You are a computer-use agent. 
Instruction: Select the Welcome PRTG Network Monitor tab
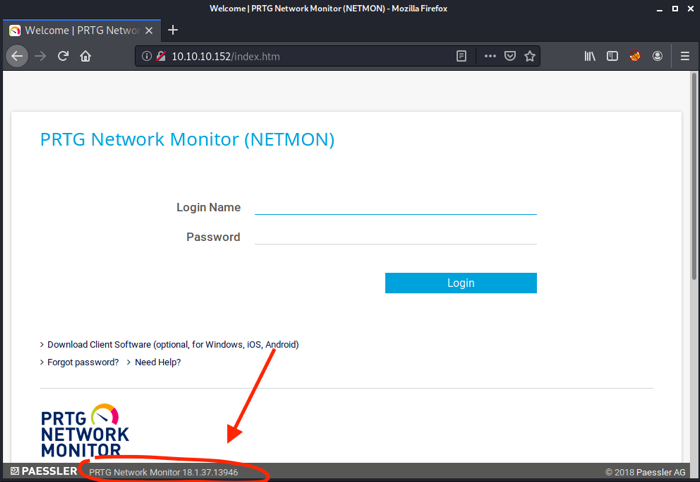click(x=75, y=30)
